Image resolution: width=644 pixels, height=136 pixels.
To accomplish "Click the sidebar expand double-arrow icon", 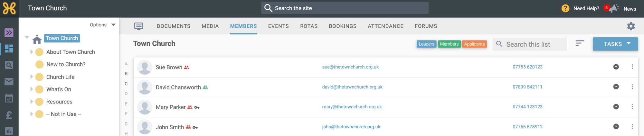I will click(x=9, y=32).
